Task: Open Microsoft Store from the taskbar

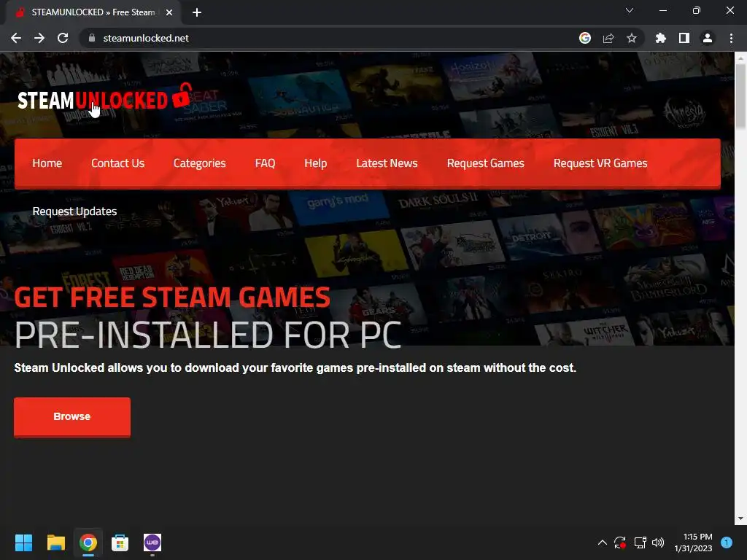Action: [120, 542]
